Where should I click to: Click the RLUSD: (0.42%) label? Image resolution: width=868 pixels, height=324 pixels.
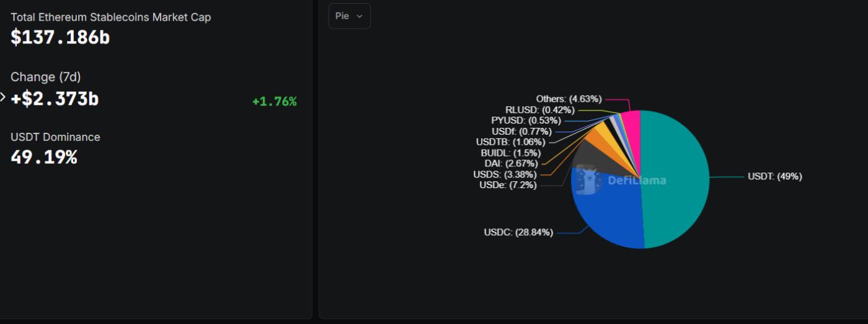click(539, 110)
